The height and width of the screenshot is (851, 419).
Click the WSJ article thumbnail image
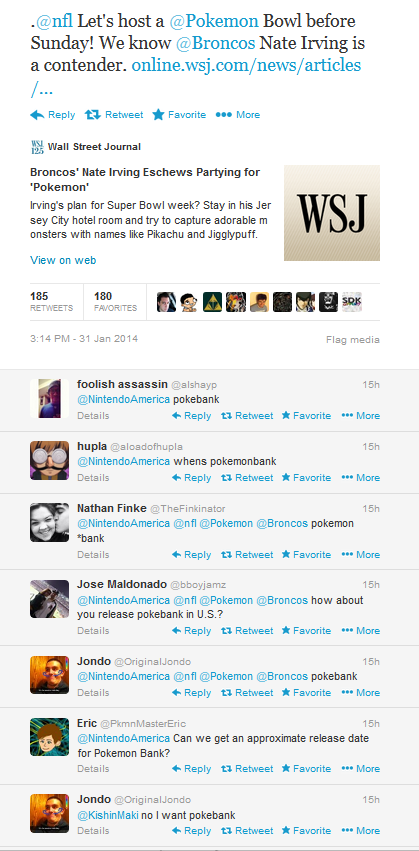332,213
